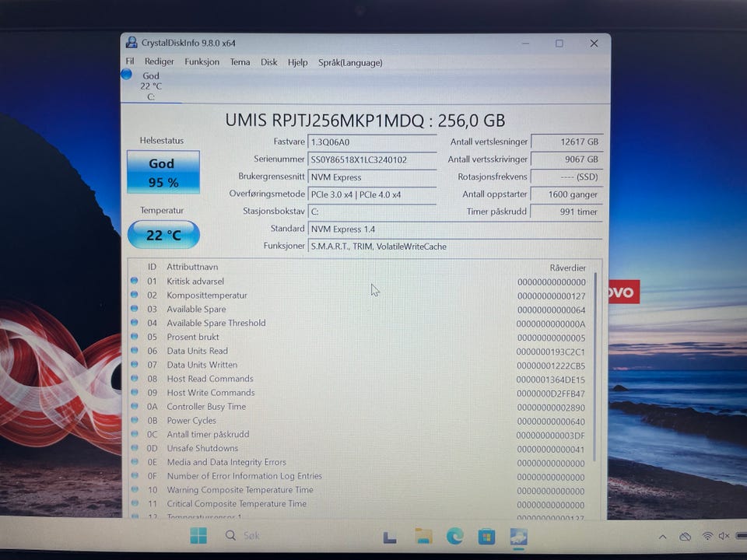Click the OneDrive cloud tray icon
The height and width of the screenshot is (560, 747).
pos(685,537)
